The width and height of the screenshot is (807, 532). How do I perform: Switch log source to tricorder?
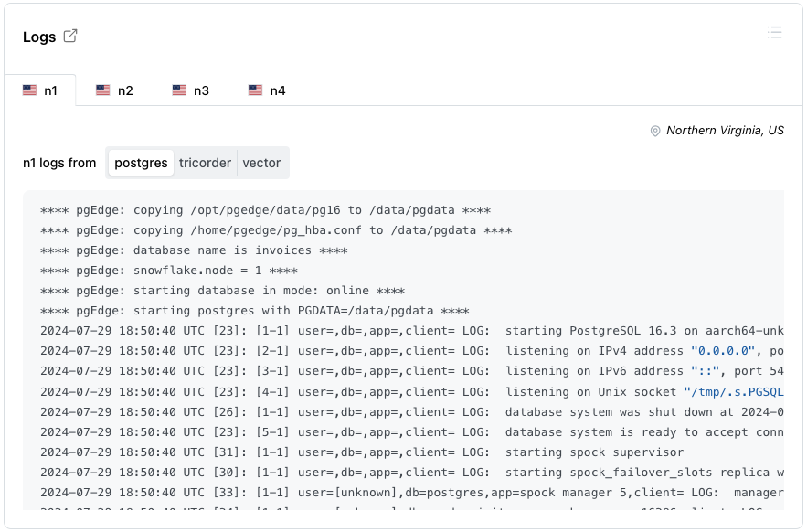click(205, 163)
